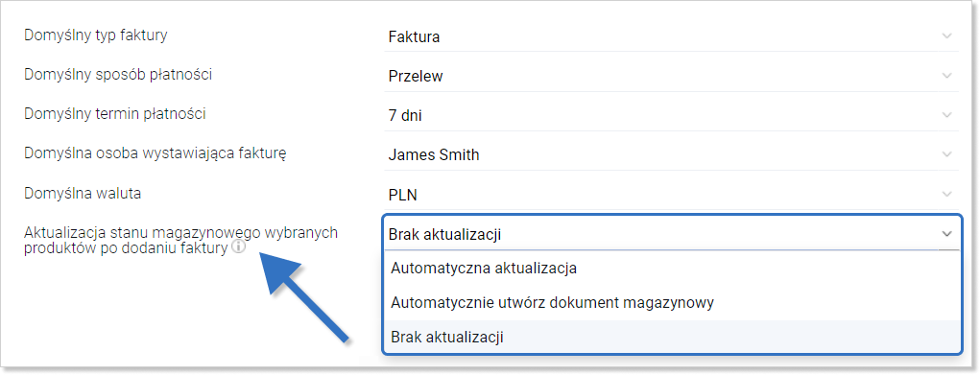Click the chevron arrow in the Przelew row
980x375 pixels.
click(946, 76)
